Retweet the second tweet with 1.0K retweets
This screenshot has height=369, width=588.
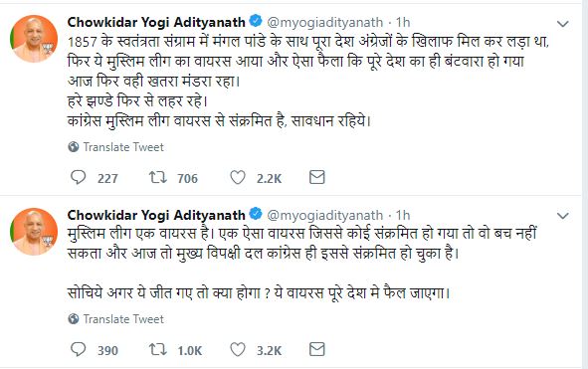pos(158,350)
